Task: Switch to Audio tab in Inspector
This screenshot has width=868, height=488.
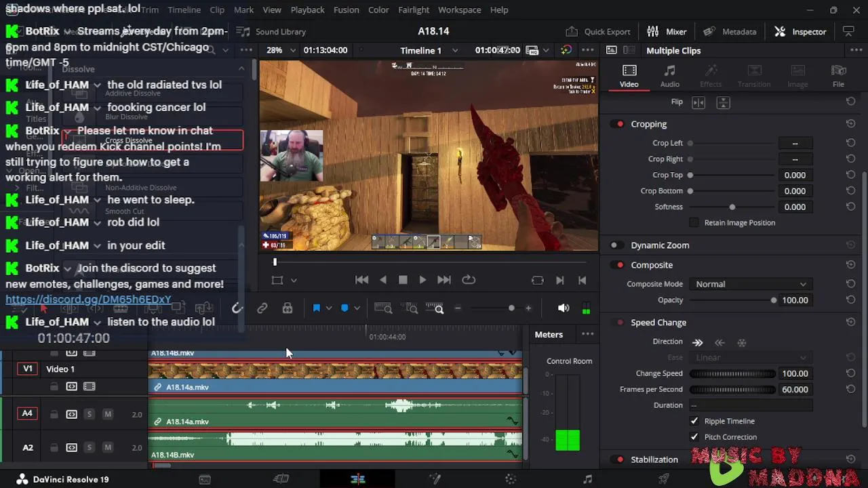Action: (669, 76)
